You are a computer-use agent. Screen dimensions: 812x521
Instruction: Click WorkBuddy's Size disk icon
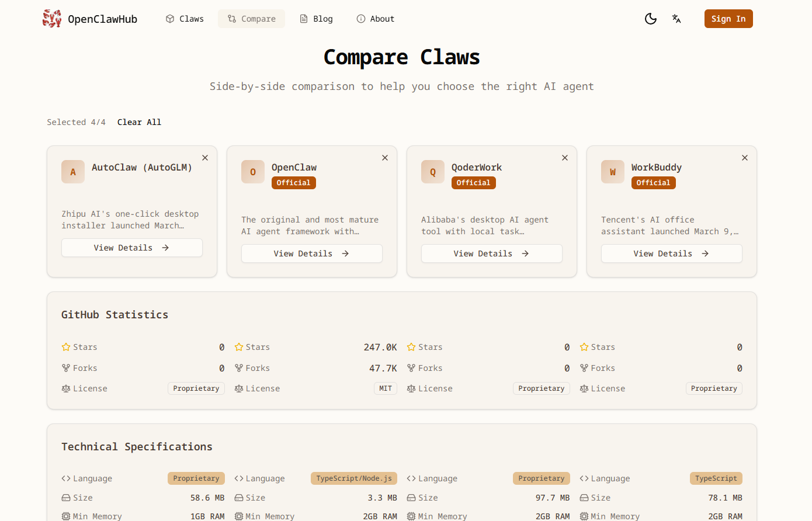click(x=584, y=498)
